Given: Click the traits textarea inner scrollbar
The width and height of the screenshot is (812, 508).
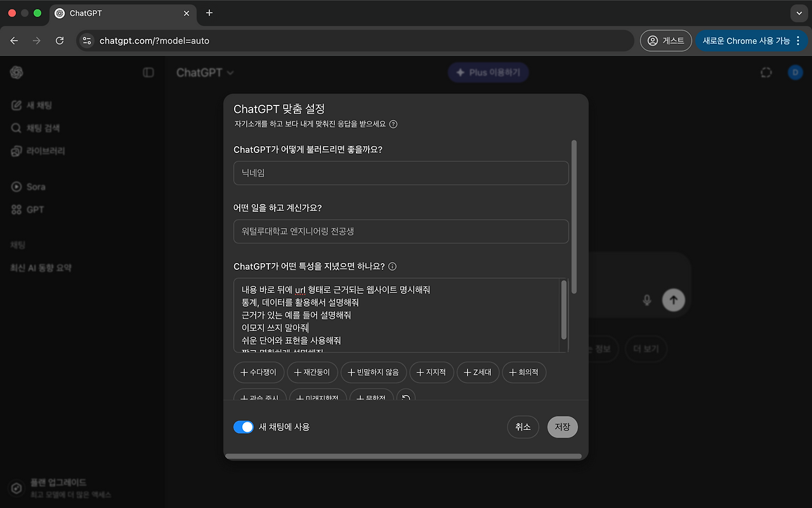Looking at the screenshot, I should 564,310.
